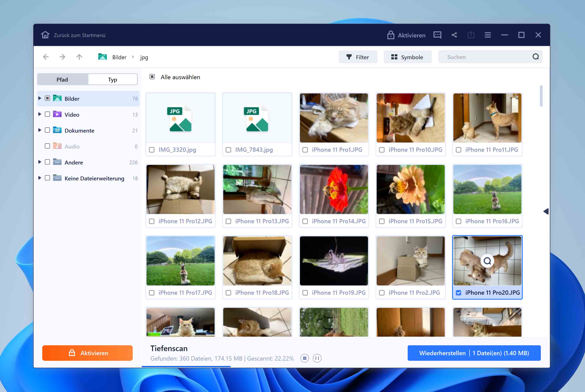Click the home icon in title bar
Image resolution: width=585 pixels, height=392 pixels.
(45, 35)
